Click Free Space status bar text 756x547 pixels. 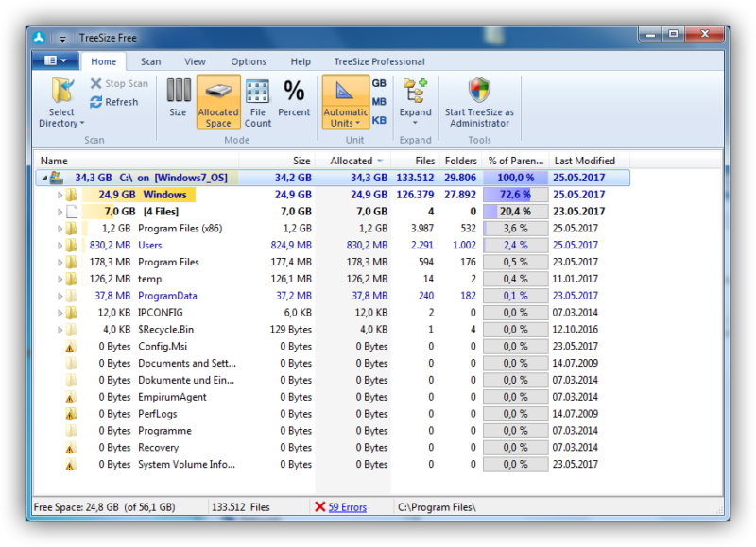pos(104,507)
